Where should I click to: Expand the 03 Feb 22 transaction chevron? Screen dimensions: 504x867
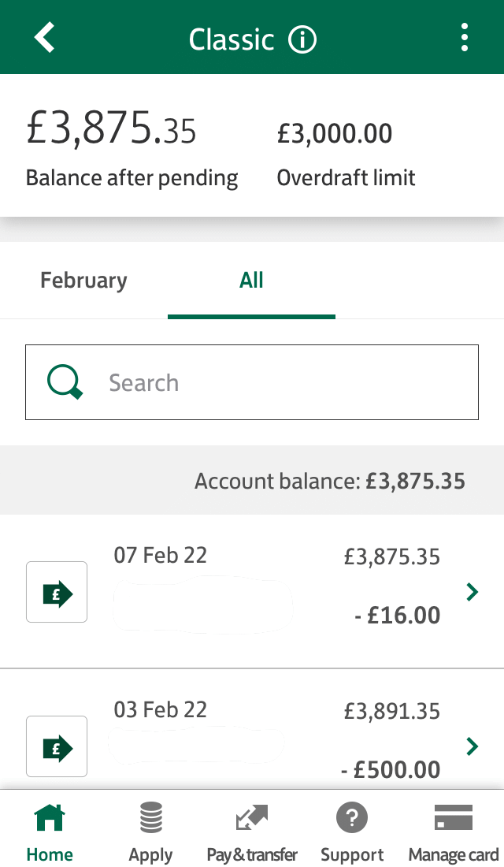point(472,746)
